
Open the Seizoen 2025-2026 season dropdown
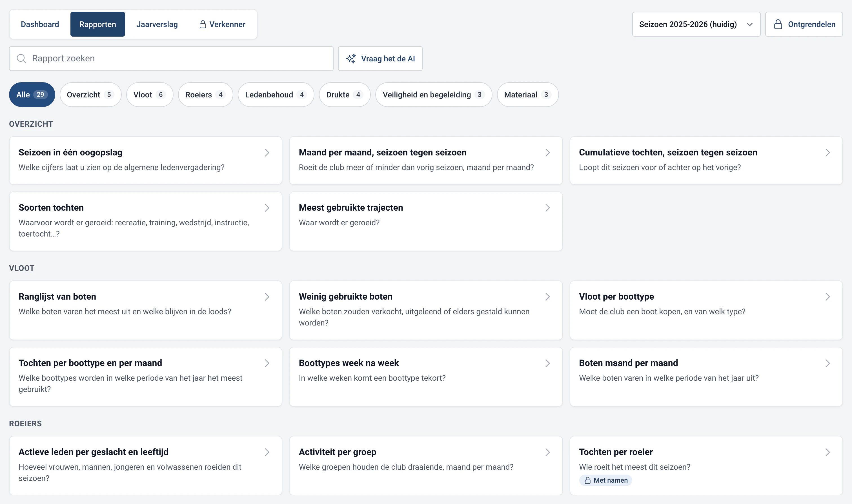tap(696, 24)
